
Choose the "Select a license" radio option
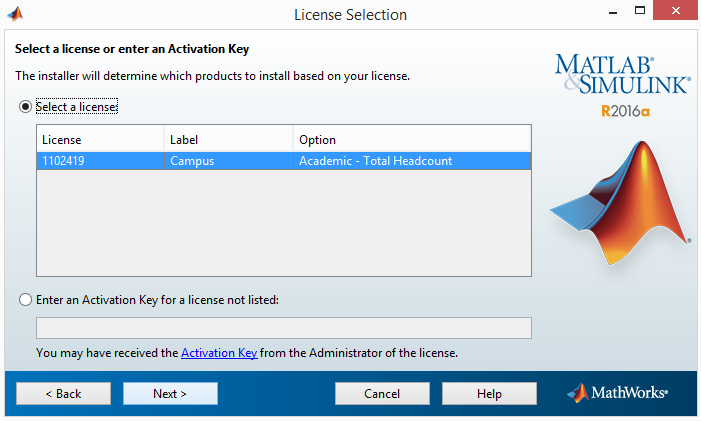coord(26,107)
